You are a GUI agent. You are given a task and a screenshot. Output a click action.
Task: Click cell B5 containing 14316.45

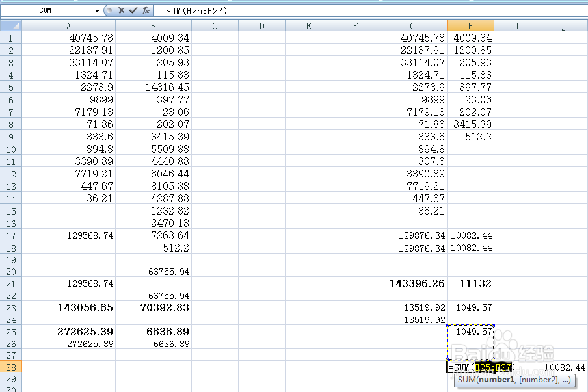click(x=154, y=87)
